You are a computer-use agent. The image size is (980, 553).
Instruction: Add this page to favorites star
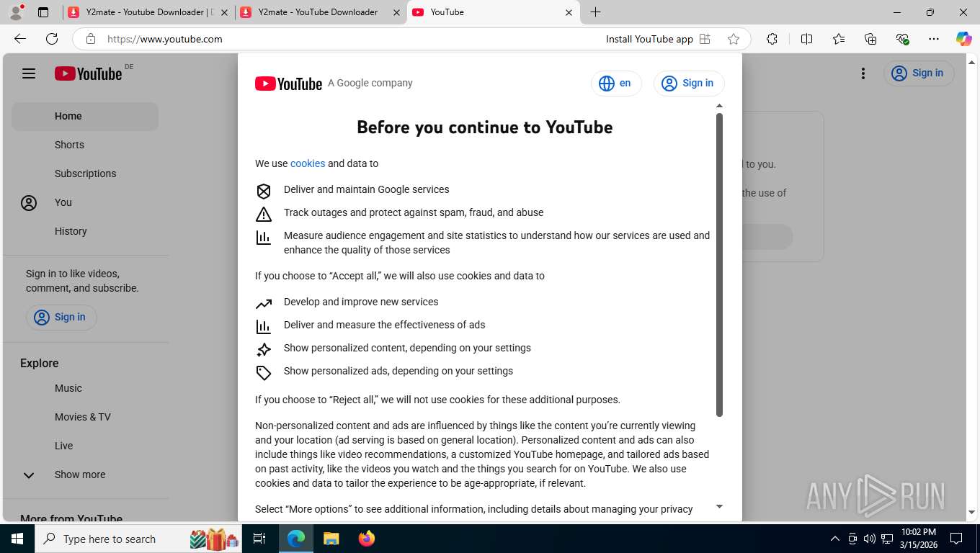[734, 39]
